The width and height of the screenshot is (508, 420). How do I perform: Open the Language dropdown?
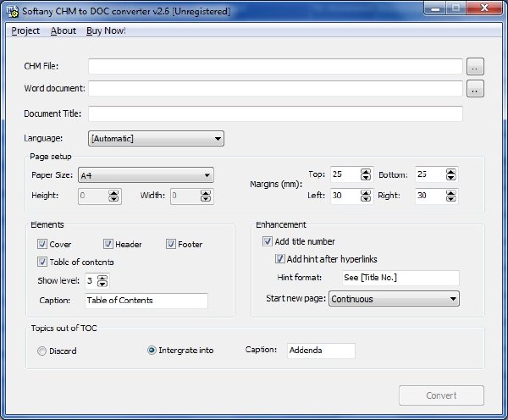coord(156,139)
